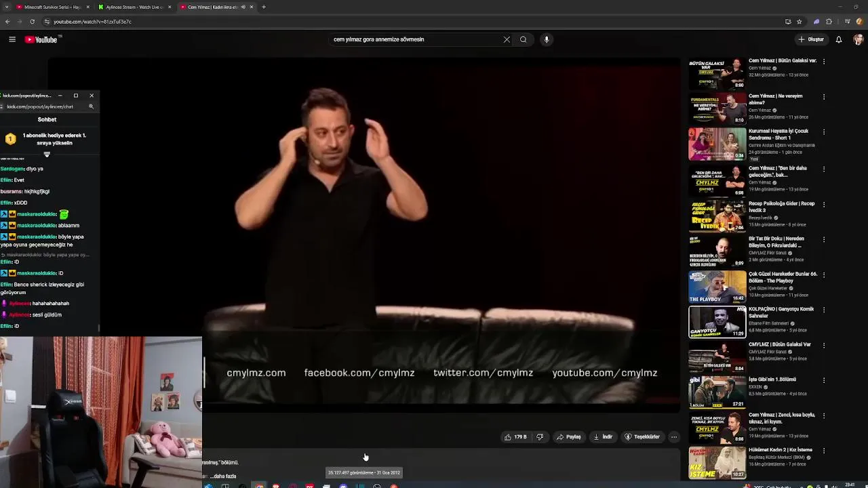The width and height of the screenshot is (868, 488).
Task: Mute audio indicator on Cem Yılmaz tab
Action: coord(243,7)
